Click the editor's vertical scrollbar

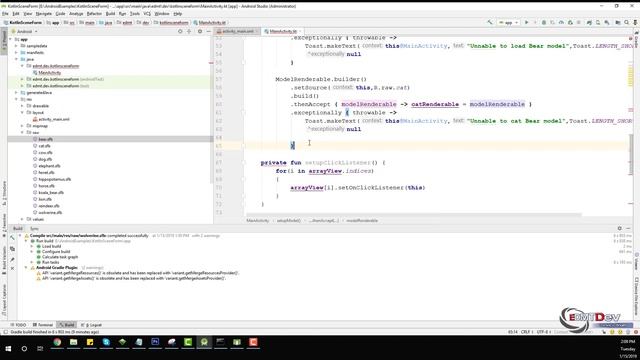point(631,154)
